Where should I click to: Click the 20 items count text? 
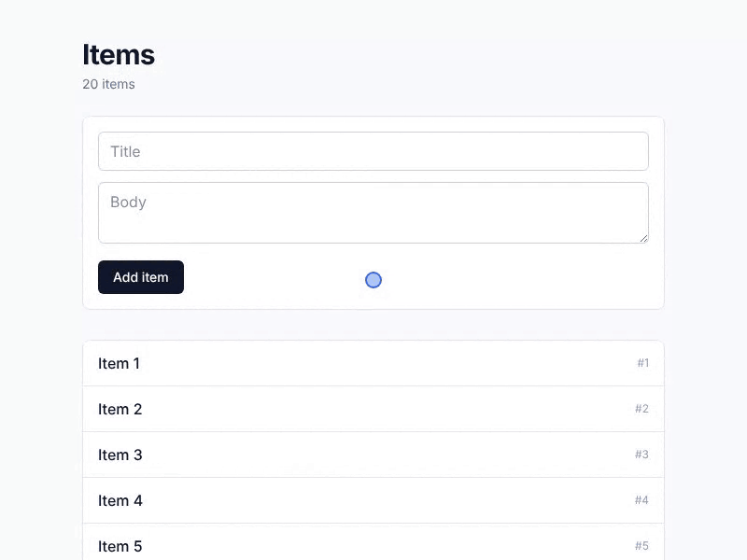(108, 84)
